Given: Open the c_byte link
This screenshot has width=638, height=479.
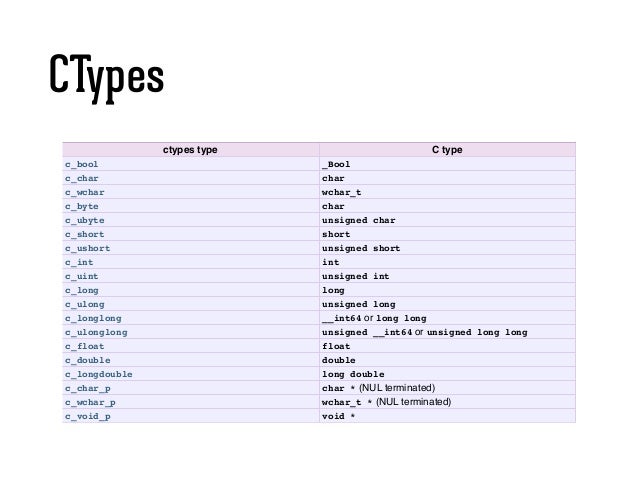Looking at the screenshot, I should (81, 206).
